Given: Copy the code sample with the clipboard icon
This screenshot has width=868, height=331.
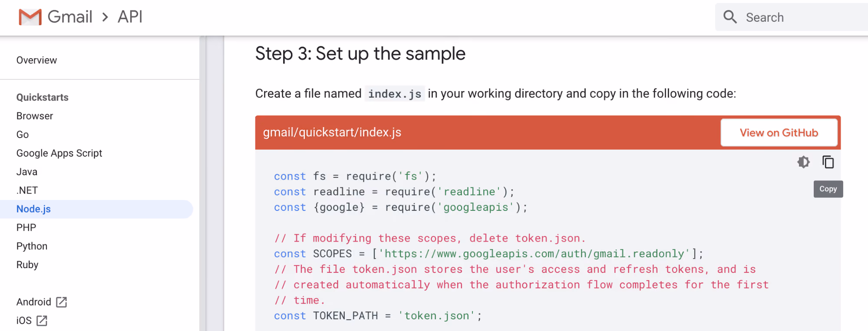Looking at the screenshot, I should [x=828, y=162].
